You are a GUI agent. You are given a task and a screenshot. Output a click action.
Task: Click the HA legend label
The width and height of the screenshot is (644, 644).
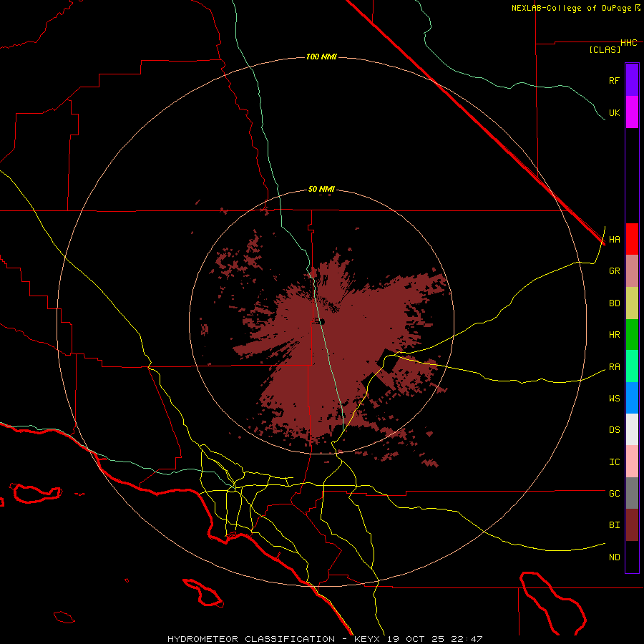[614, 240]
